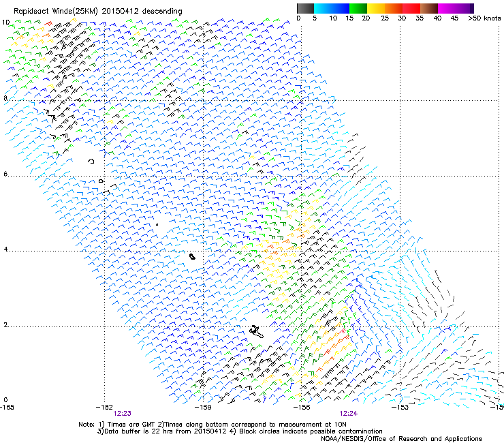Click the '35' legend scale label

click(x=420, y=18)
